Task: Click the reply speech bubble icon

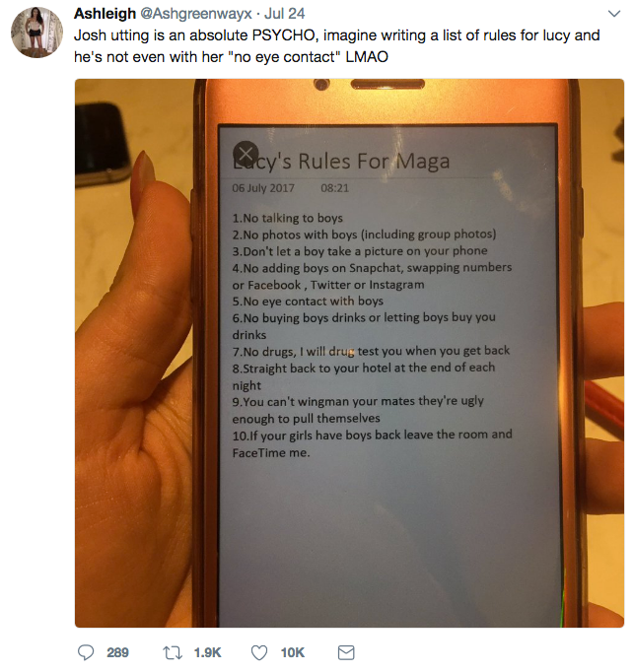Action: 86,652
